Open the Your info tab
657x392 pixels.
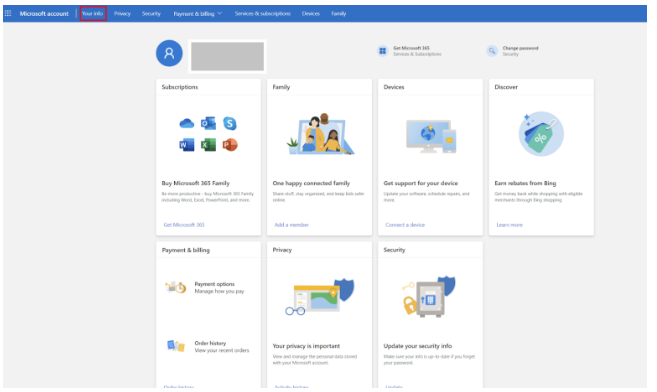[x=93, y=13]
